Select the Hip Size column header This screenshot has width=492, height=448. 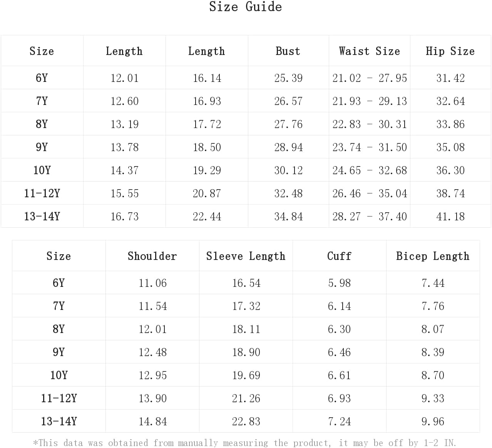coord(450,51)
